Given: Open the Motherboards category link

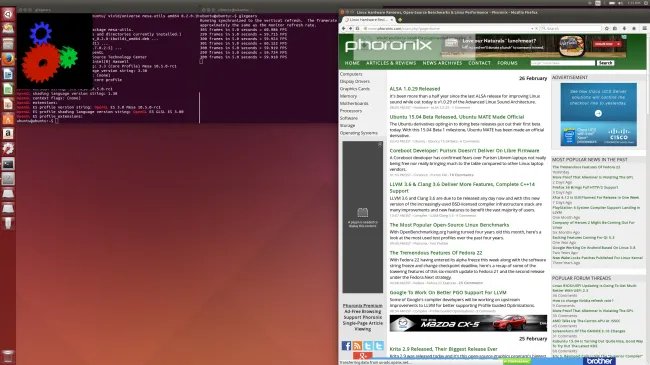Looking at the screenshot, I should 354,103.
